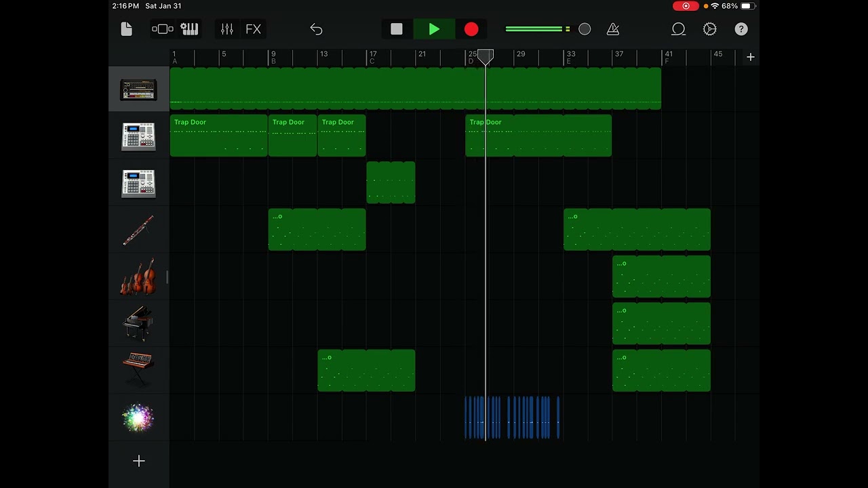The height and width of the screenshot is (488, 868).
Task: Undo the last action
Action: (x=316, y=29)
